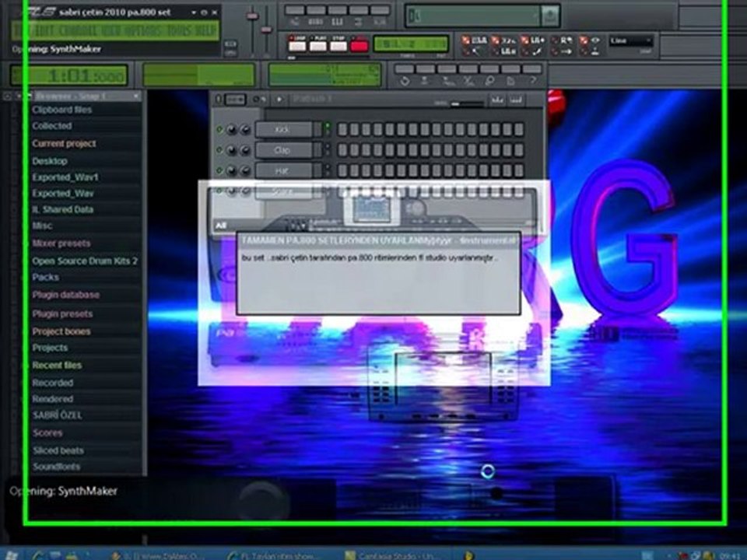Click the Stop transport button
This screenshot has height=560, width=747.
click(x=338, y=46)
